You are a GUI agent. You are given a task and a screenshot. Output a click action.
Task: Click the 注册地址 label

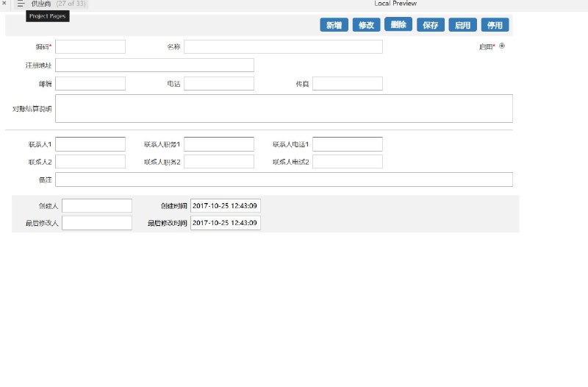coord(38,65)
